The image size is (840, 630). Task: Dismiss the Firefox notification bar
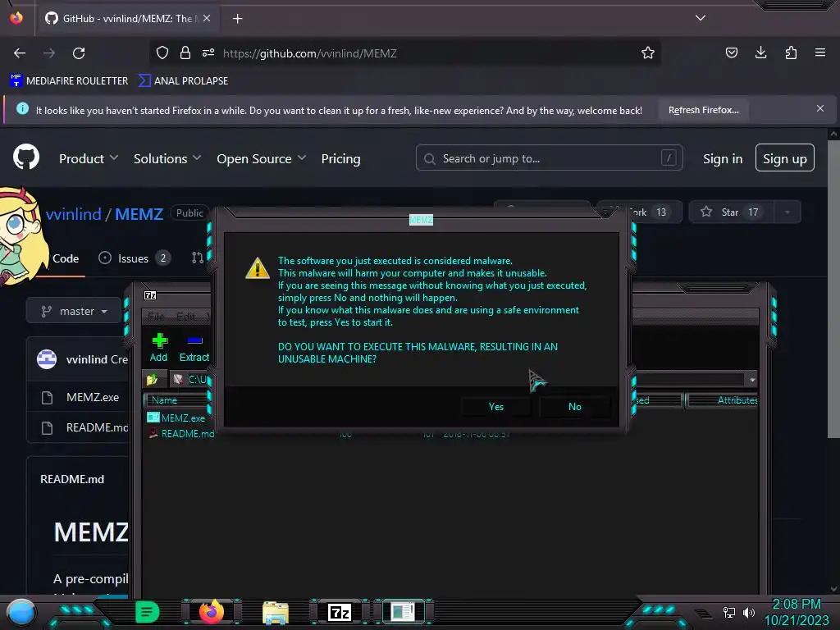(820, 109)
